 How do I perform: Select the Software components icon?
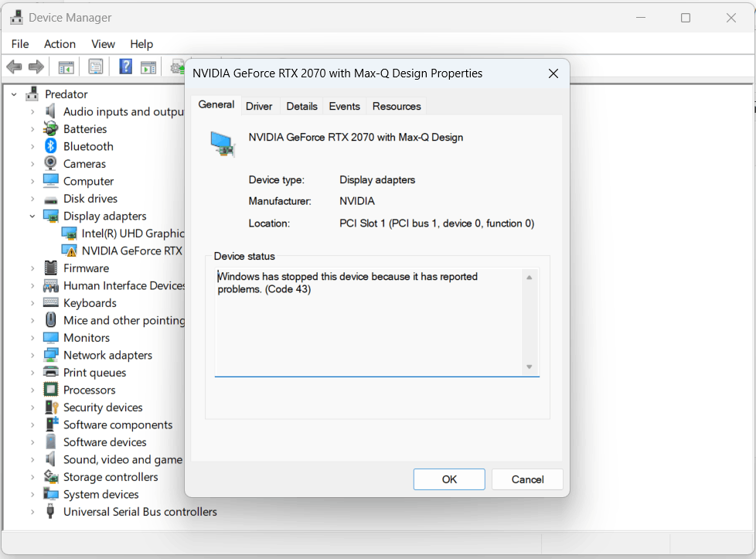click(x=50, y=424)
